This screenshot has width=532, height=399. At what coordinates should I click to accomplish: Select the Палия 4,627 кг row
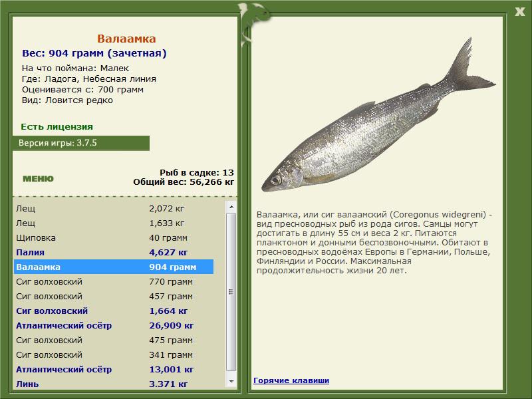point(114,252)
